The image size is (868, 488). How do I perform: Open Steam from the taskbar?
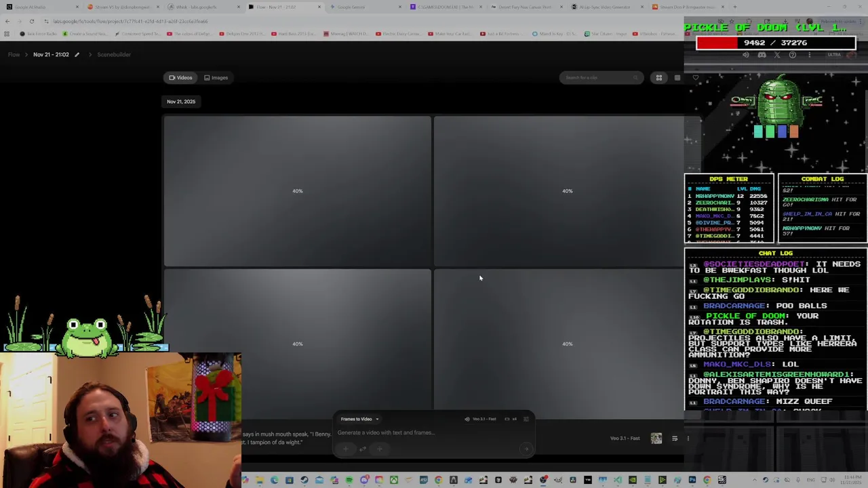pyautogui.click(x=304, y=480)
